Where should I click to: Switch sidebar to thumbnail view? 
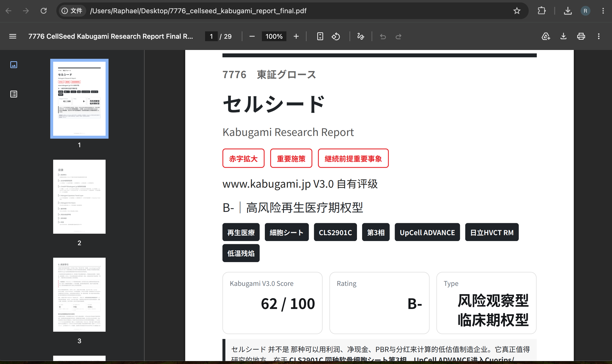(14, 65)
